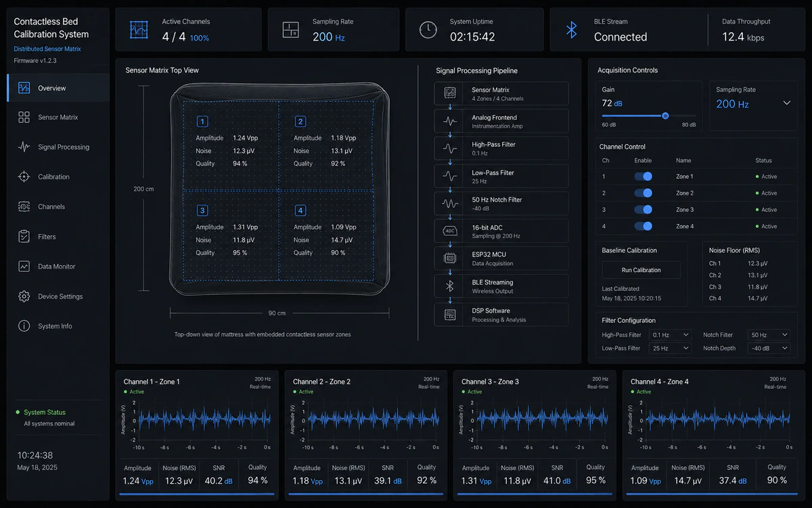Open System Info in the sidebar
The height and width of the screenshot is (508, 812).
[x=58, y=326]
